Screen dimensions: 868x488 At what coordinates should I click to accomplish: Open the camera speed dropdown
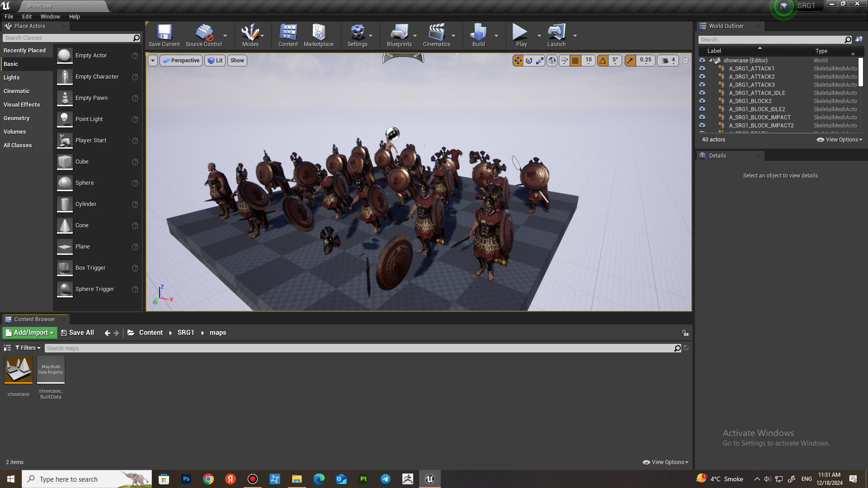[669, 61]
